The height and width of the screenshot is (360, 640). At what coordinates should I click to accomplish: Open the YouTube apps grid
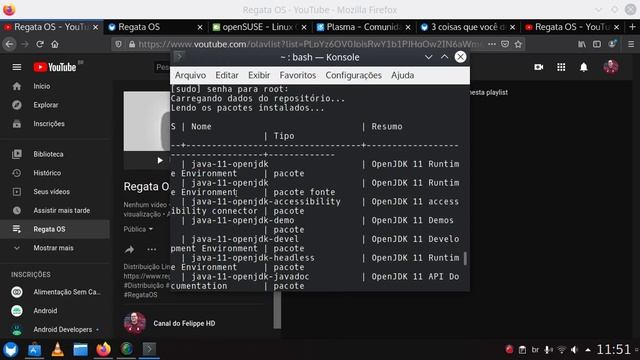pyautogui.click(x=561, y=67)
